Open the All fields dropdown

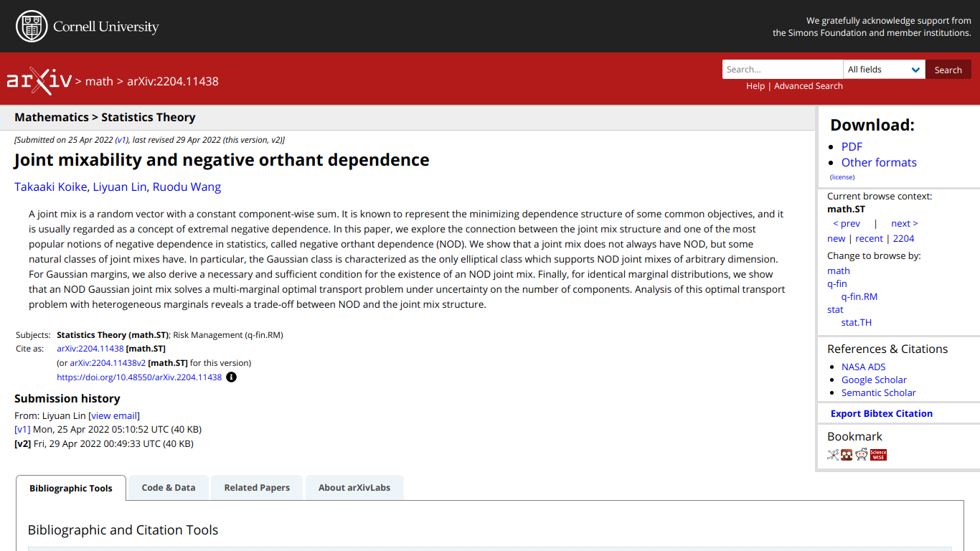884,69
